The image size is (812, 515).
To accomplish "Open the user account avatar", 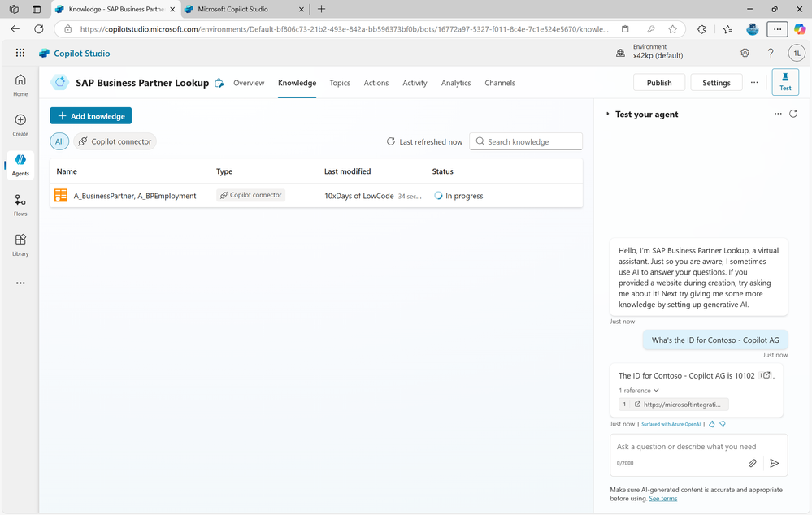I will [x=797, y=53].
